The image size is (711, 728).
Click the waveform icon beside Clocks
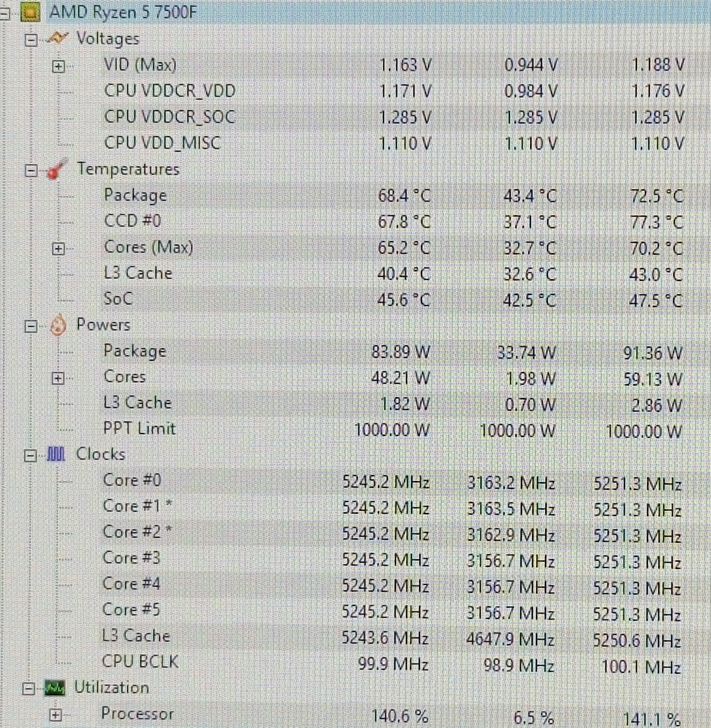(56, 454)
